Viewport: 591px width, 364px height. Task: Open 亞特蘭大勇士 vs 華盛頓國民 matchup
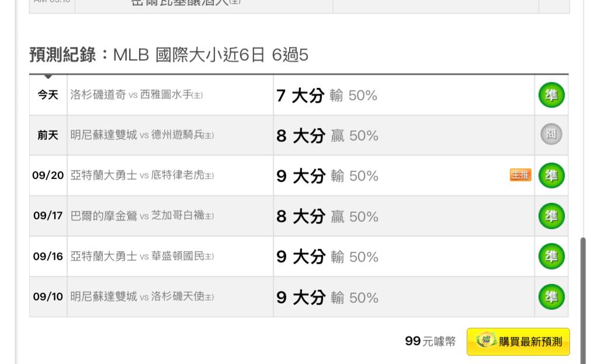coord(142,257)
